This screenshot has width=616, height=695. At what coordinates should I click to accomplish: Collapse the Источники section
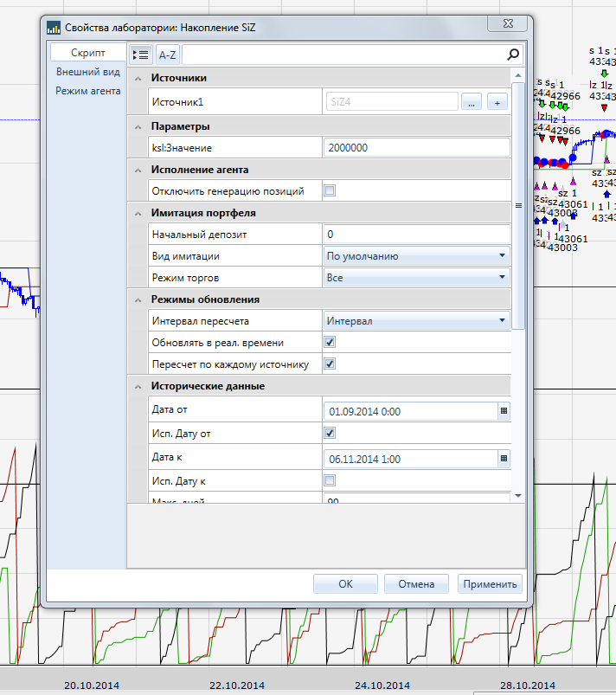click(138, 79)
